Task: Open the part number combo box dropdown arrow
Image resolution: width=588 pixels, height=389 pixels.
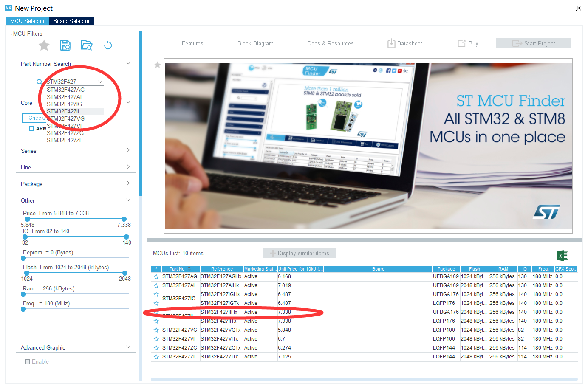Action: tap(100, 82)
